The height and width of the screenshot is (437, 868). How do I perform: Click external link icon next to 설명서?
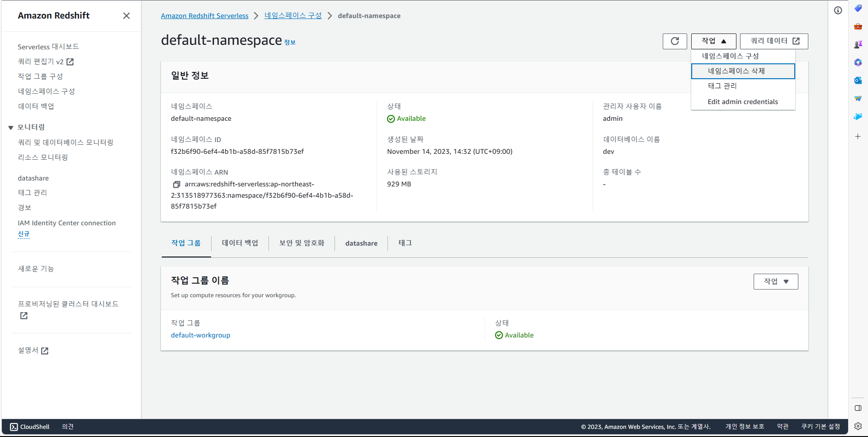(45, 351)
